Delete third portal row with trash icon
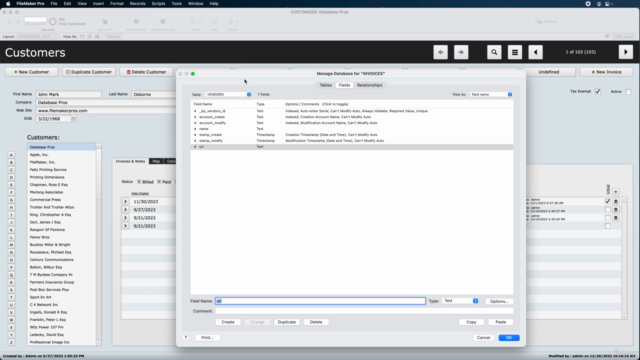The height and width of the screenshot is (360, 640). tap(616, 218)
